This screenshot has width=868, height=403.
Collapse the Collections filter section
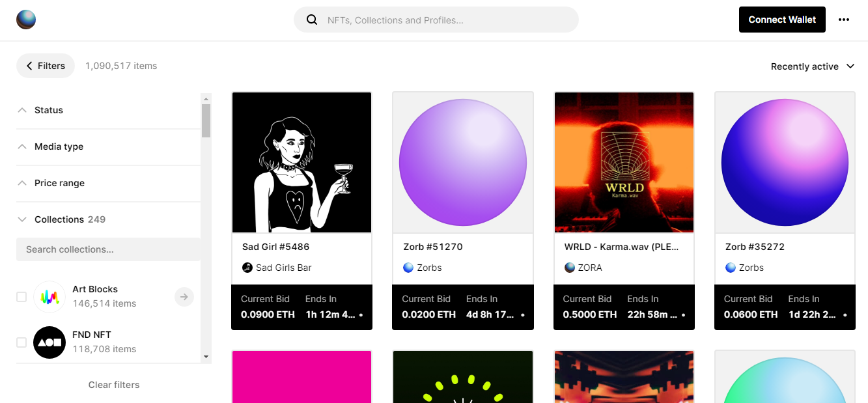click(59, 219)
